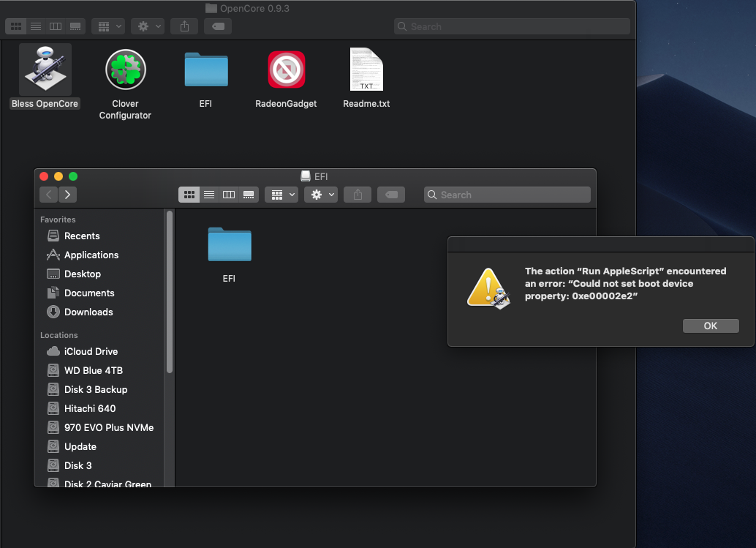Open the action gear menu in OpenCore 0.9.3 window

pyautogui.click(x=148, y=26)
